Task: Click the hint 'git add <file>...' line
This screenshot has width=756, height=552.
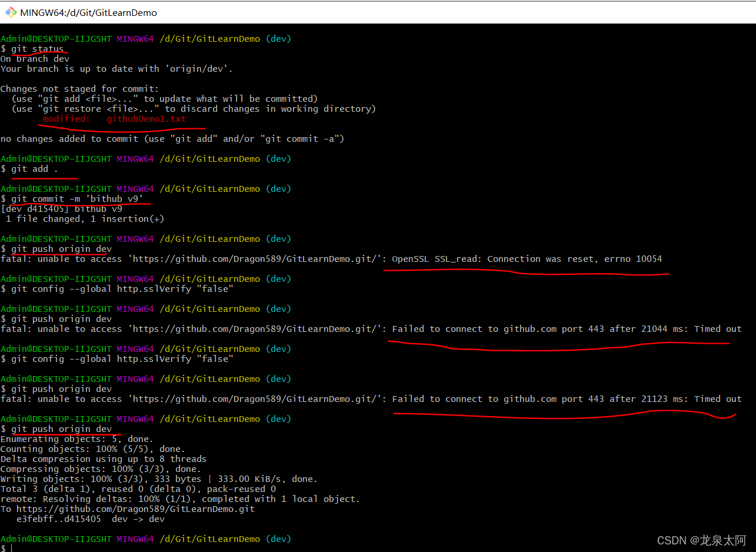Action: coord(165,99)
